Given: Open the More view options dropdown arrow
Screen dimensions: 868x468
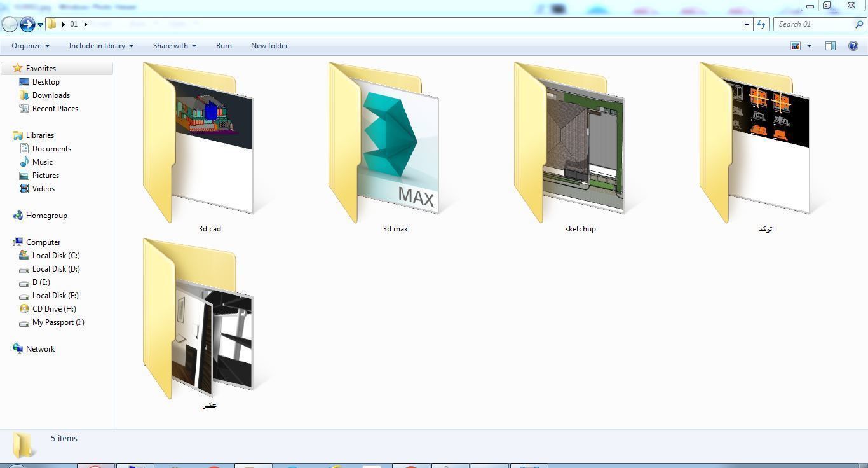Looking at the screenshot, I should click(x=809, y=46).
